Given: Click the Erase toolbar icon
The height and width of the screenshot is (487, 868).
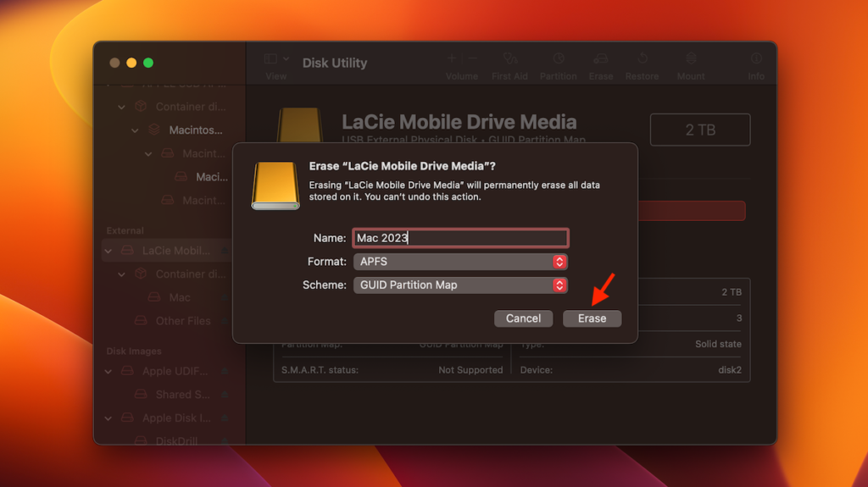Looking at the screenshot, I should tap(601, 59).
